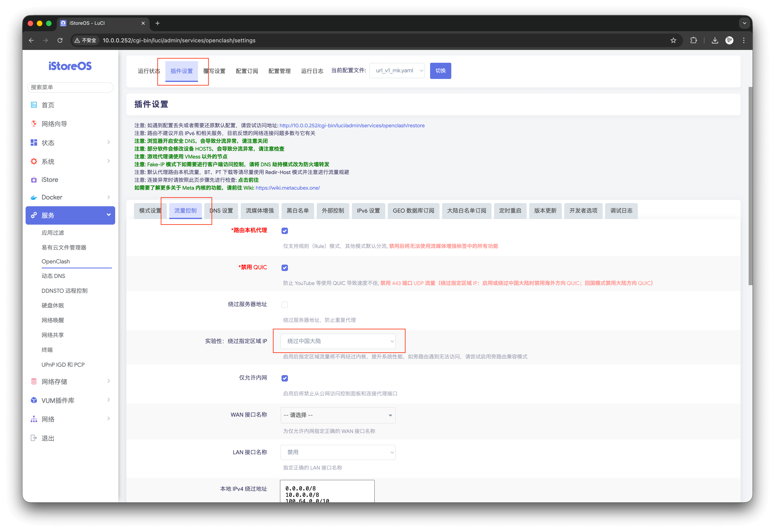Screen dimensions: 775x532
Task: Open the wiki.metacubex.one link
Action: 288,188
